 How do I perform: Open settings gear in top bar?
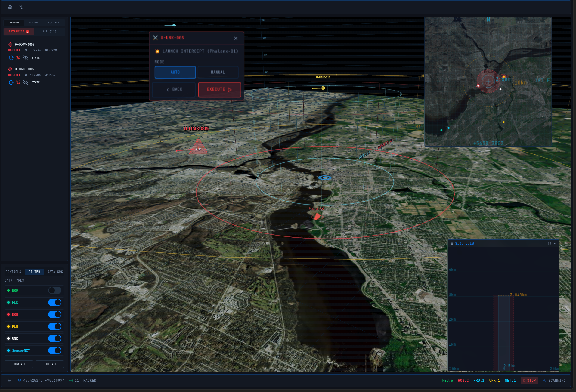[x=10, y=7]
